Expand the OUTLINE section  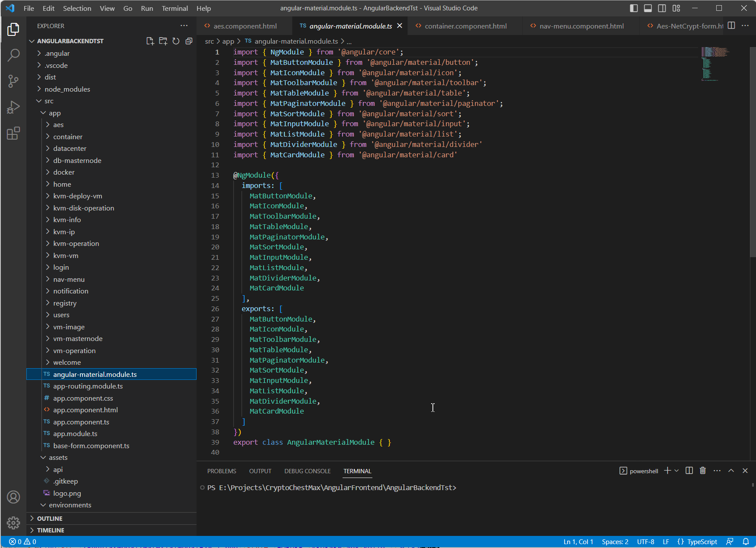[50, 518]
